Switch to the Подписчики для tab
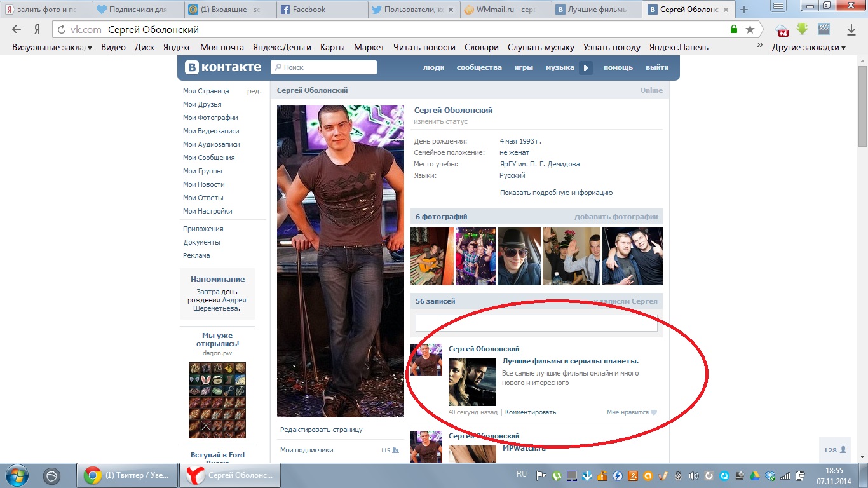Screen dimensions: 868x488 point(137,10)
